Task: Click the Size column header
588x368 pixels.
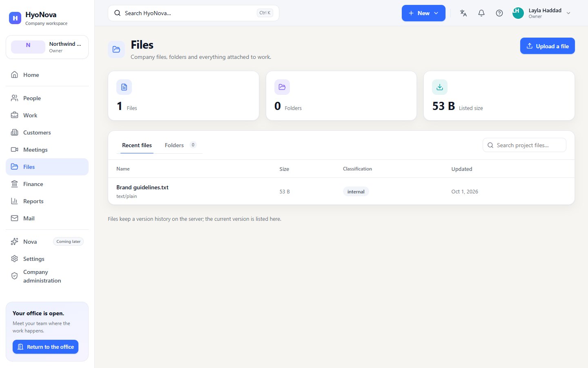Action: (x=284, y=169)
